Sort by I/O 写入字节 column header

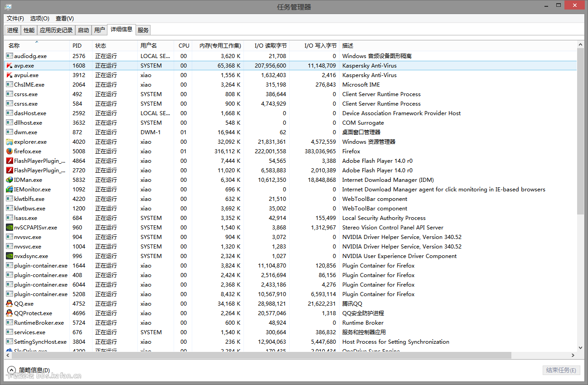[315, 45]
